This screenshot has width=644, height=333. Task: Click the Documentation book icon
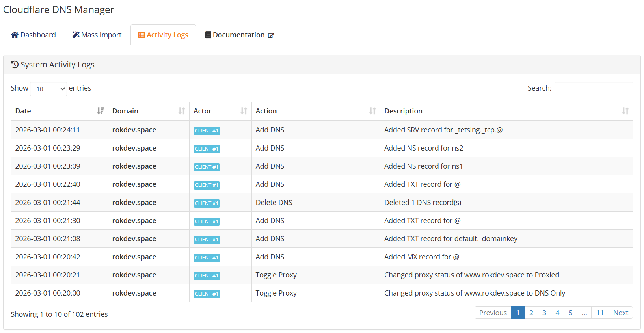[208, 35]
